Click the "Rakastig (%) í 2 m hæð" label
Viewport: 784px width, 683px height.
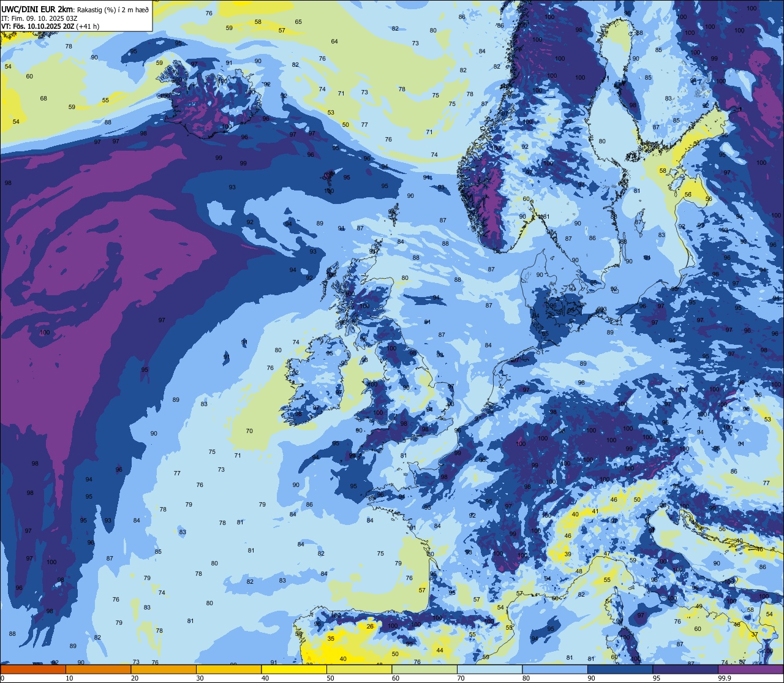point(112,9)
